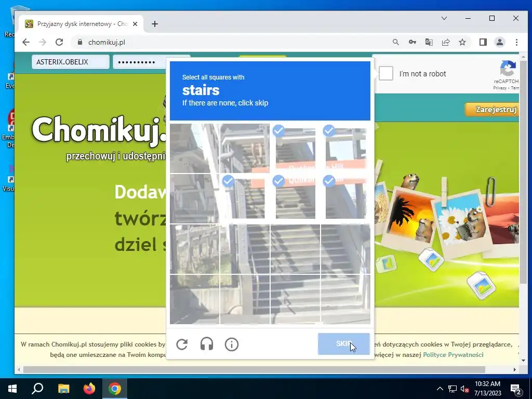Go back with the browser back arrow

point(26,42)
